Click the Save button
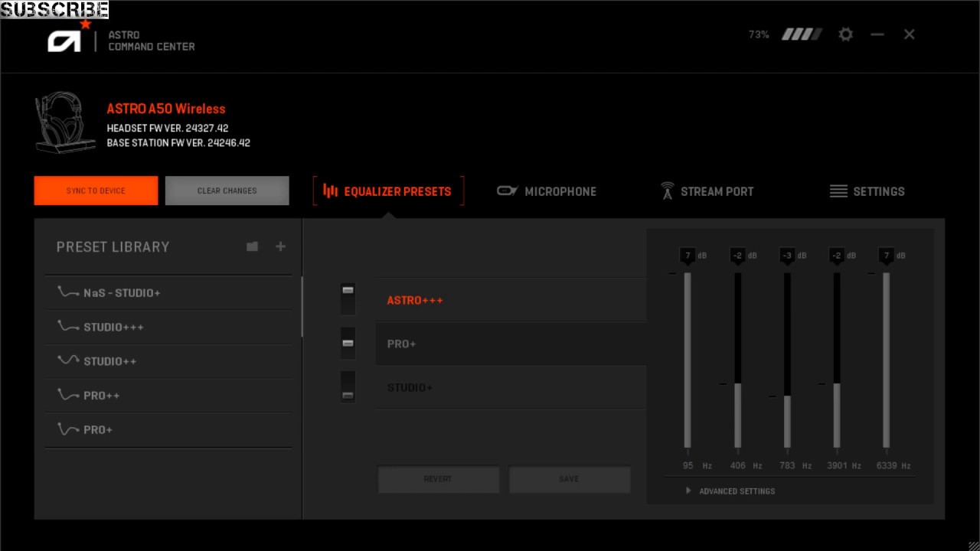Viewport: 980px width, 551px height. click(569, 479)
